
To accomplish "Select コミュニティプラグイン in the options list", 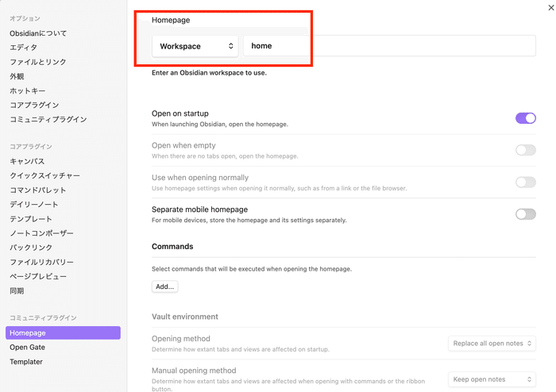I will pyautogui.click(x=48, y=119).
